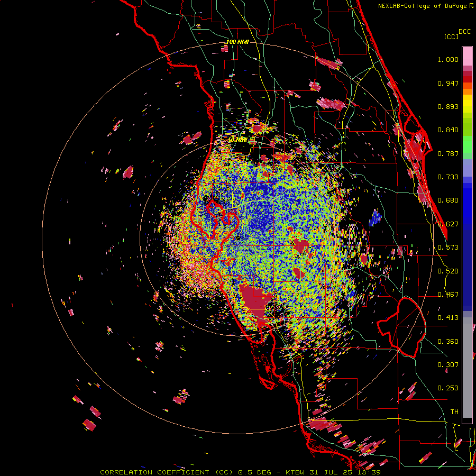Screen dimensions: 476x476
Task: Click the 0.5 DEG elevation text
Action: [x=255, y=472]
